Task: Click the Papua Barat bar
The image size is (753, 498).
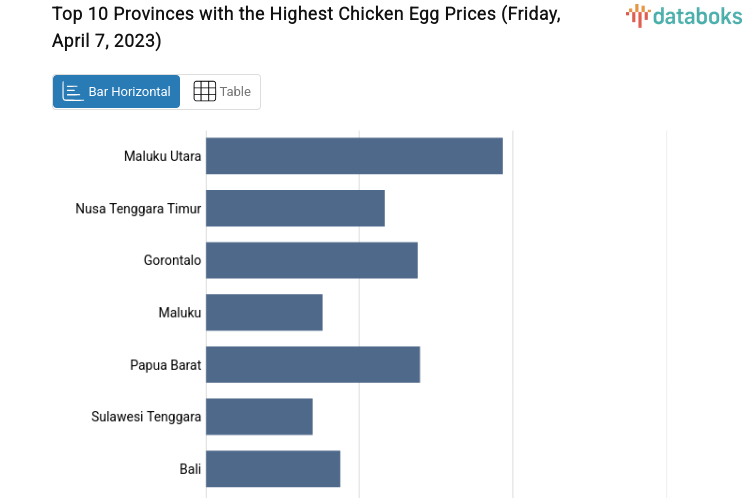Action: (x=313, y=364)
